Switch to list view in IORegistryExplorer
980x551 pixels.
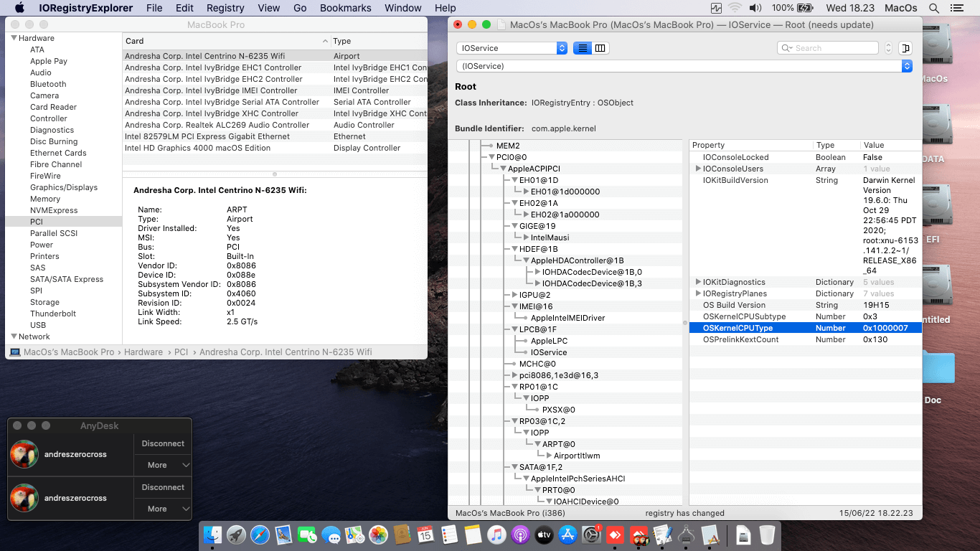(582, 48)
